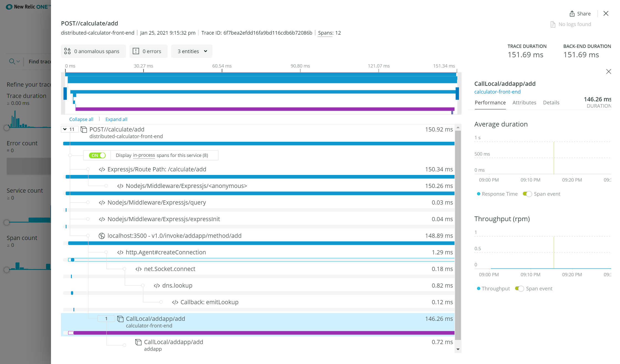Click the anomalous spans icon
This screenshot has height=364, width=620.
click(68, 51)
